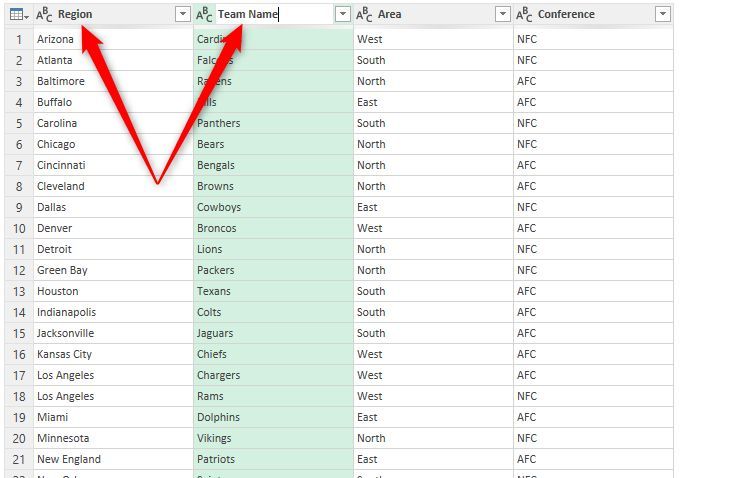The height and width of the screenshot is (478, 750).
Task: Click the ABC data type icon for Team Name
Action: click(x=204, y=14)
